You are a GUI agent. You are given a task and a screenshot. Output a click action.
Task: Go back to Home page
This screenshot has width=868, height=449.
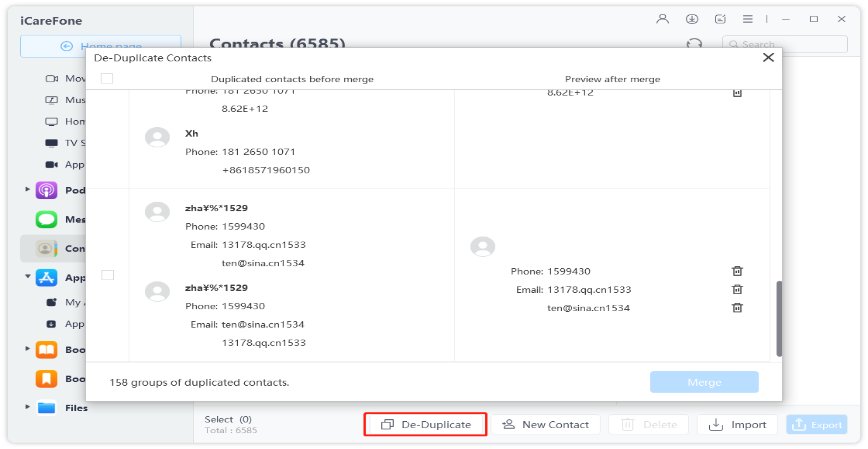click(100, 47)
